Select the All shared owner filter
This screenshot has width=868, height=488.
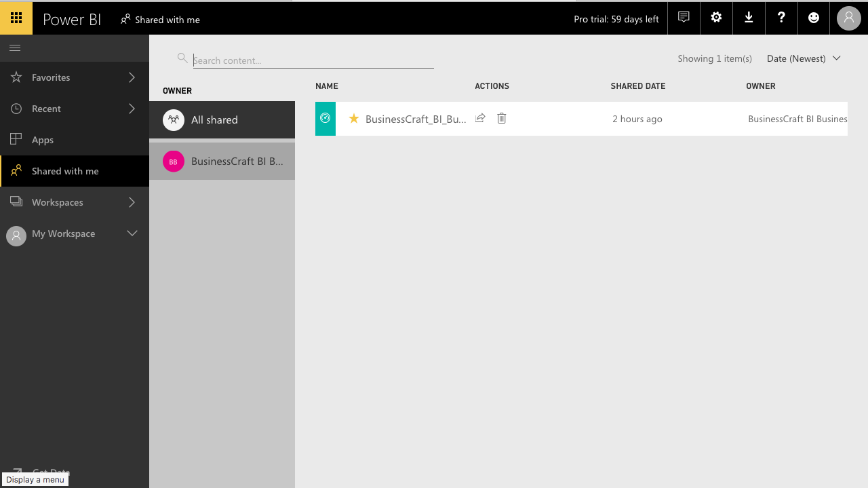point(222,120)
